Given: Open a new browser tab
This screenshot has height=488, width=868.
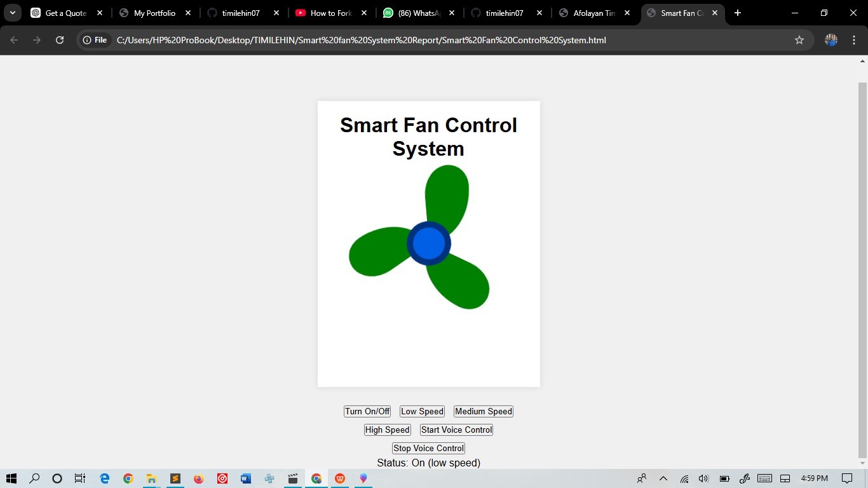Looking at the screenshot, I should pyautogui.click(x=738, y=13).
